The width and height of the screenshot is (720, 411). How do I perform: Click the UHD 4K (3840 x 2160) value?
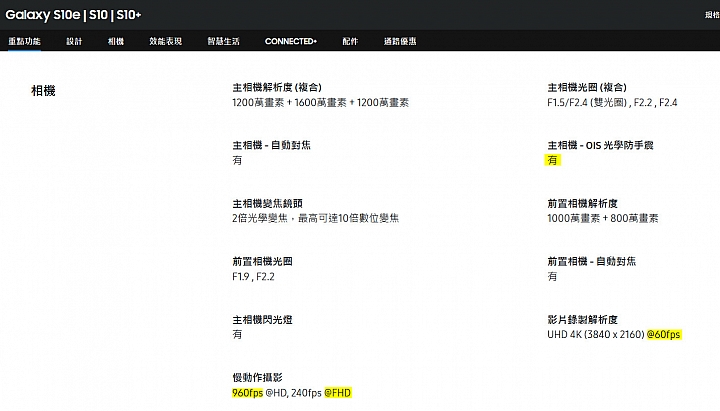point(596,334)
